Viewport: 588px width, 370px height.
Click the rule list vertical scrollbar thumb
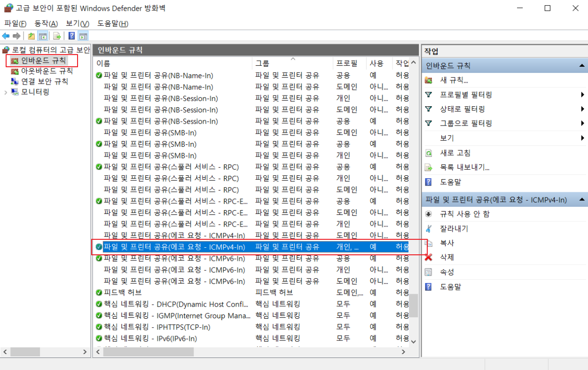(414, 306)
